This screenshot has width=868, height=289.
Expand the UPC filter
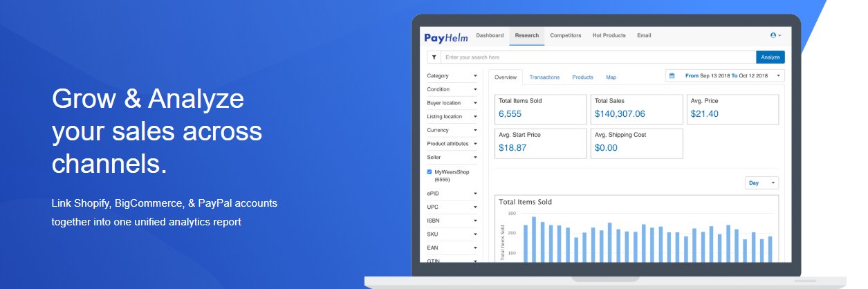(x=452, y=207)
